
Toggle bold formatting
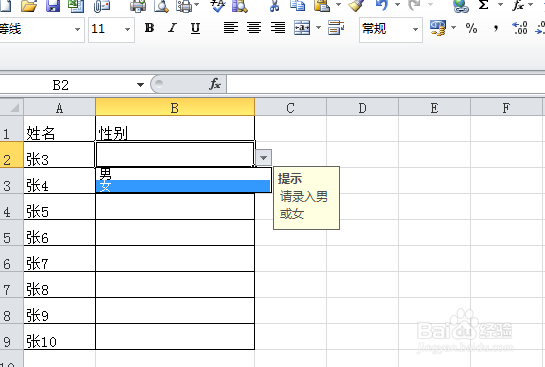pyautogui.click(x=149, y=28)
